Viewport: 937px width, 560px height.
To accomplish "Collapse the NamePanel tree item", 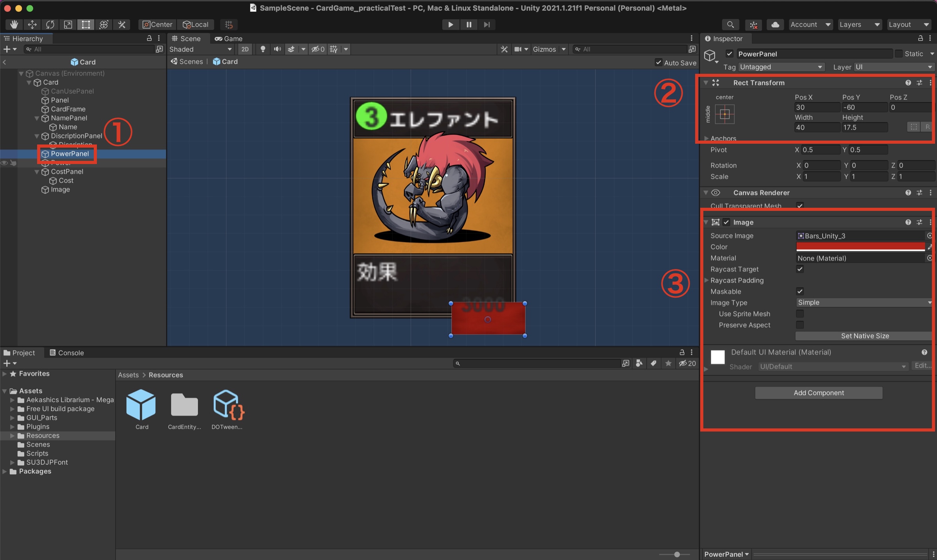I will point(37,118).
